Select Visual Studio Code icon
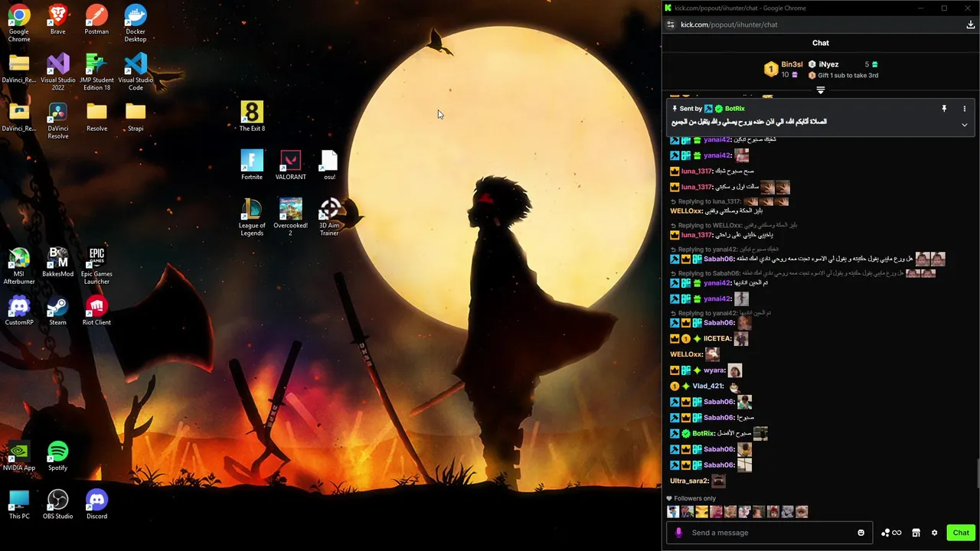 click(x=136, y=72)
